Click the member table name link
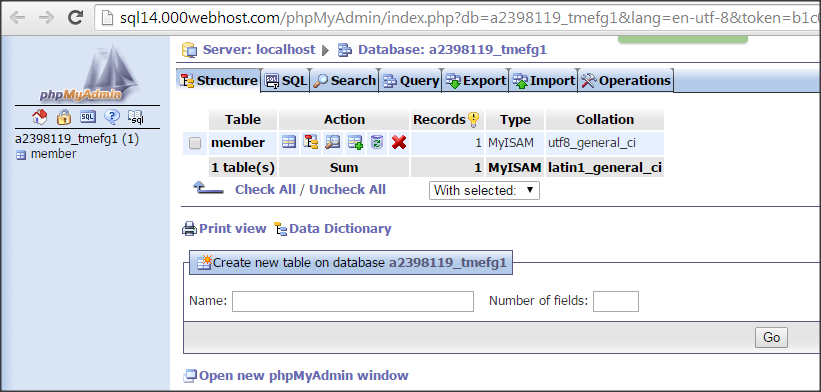821x392 pixels. [x=238, y=142]
